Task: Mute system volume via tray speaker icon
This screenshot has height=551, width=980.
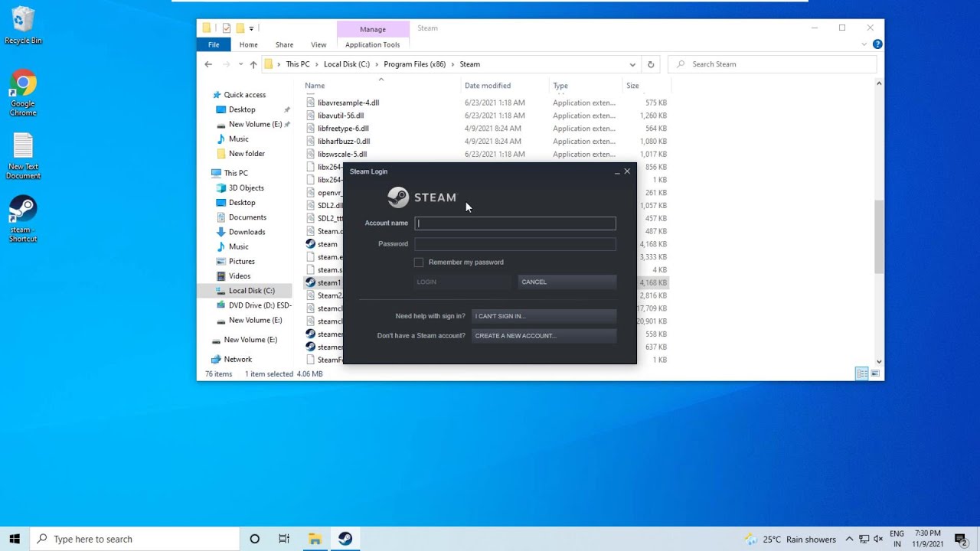Action: pos(877,539)
